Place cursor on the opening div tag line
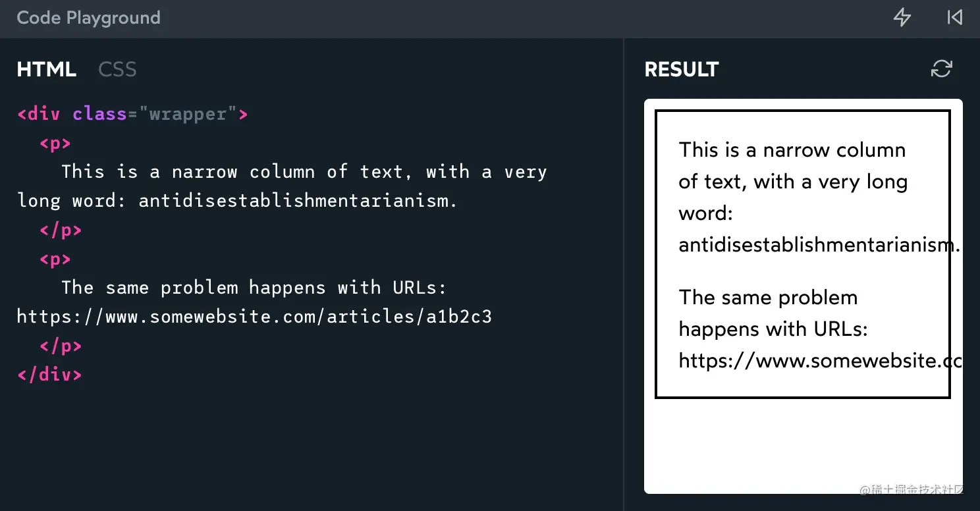Screen dimensions: 980x511 pyautogui.click(x=40, y=114)
